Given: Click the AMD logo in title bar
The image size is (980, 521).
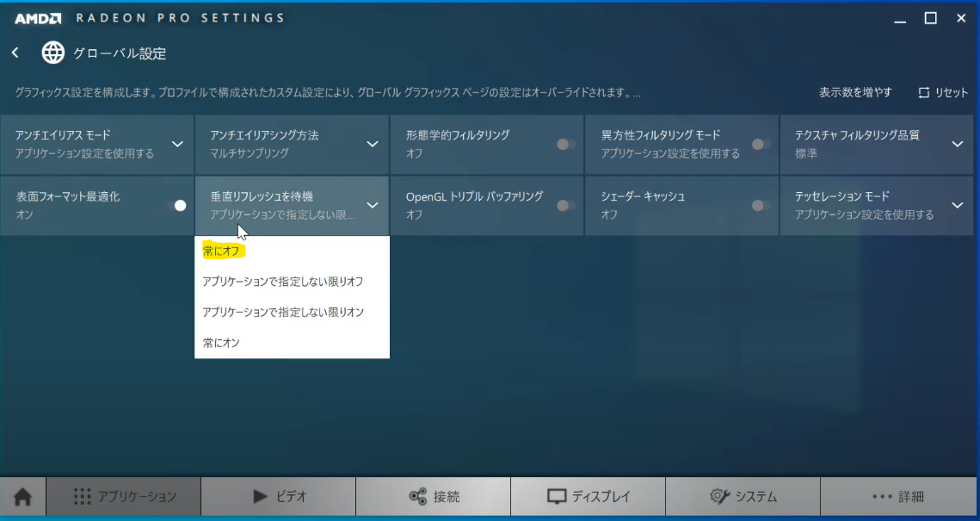Looking at the screenshot, I should [38, 18].
